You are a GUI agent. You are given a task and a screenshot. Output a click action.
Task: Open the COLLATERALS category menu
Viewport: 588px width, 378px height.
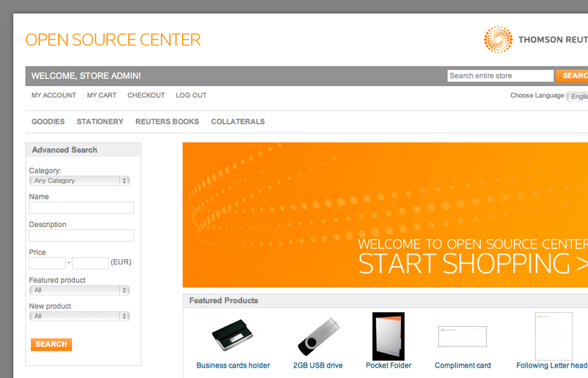[x=238, y=122]
